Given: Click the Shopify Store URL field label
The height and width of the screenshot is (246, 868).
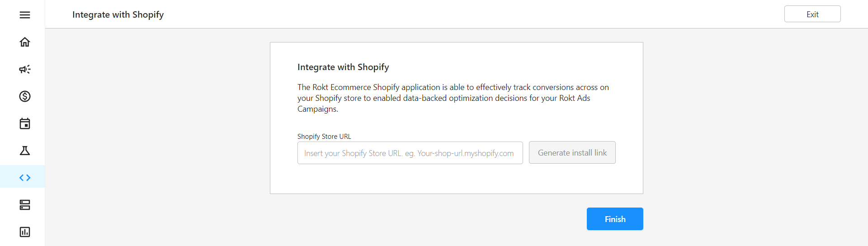Looking at the screenshot, I should [x=324, y=137].
